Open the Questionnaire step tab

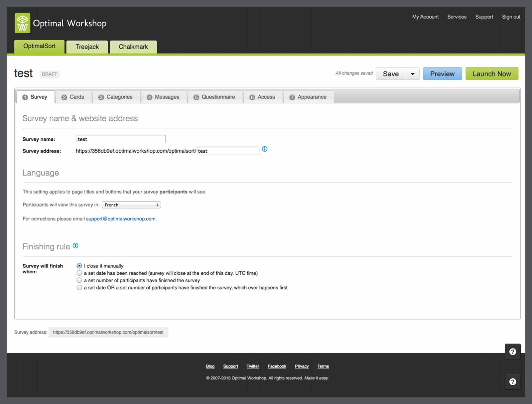215,97
